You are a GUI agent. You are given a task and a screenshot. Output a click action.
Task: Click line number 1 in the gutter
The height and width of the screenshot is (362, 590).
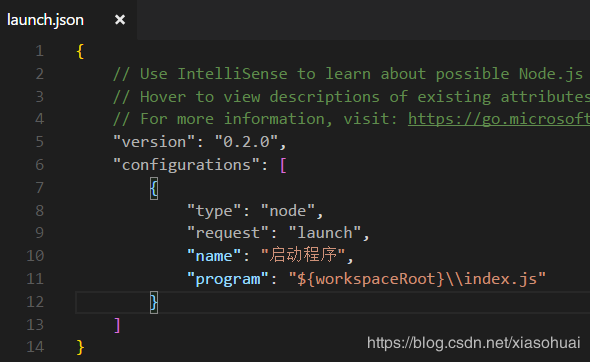[40, 51]
